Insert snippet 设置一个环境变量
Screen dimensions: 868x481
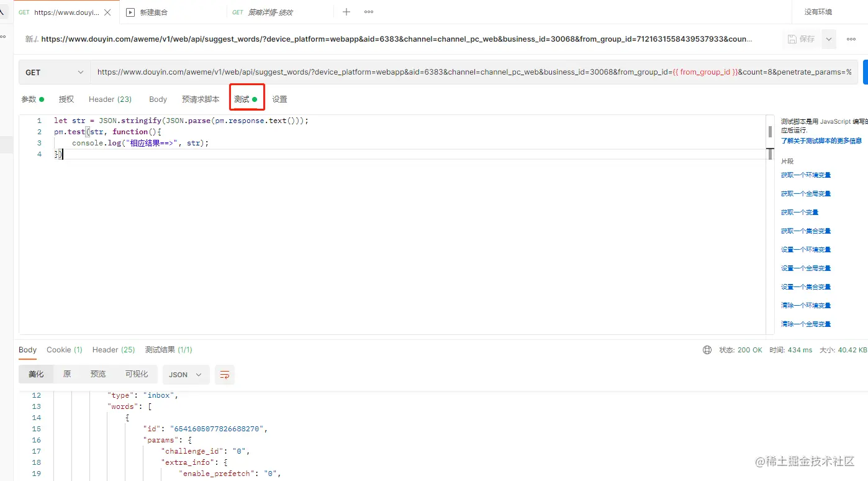(806, 250)
